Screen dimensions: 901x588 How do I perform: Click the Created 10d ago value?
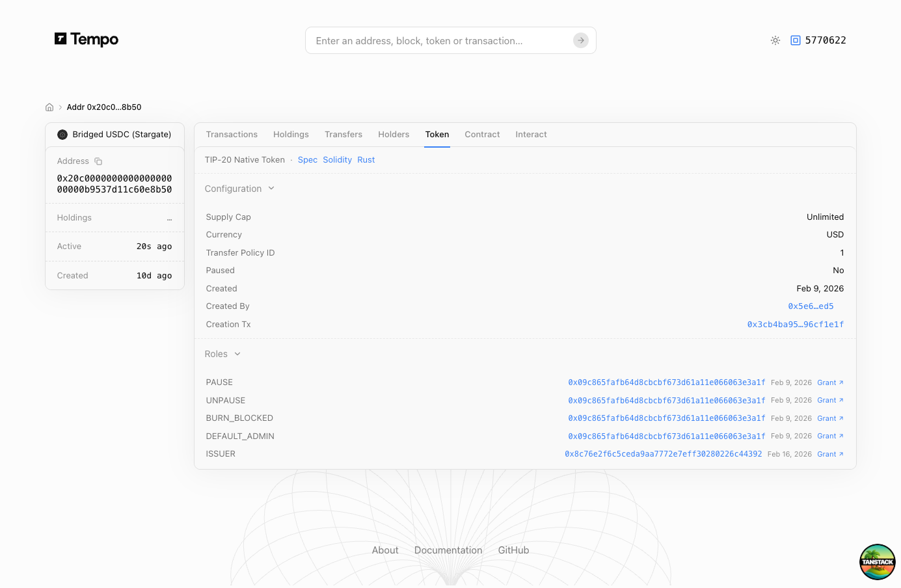tap(154, 276)
